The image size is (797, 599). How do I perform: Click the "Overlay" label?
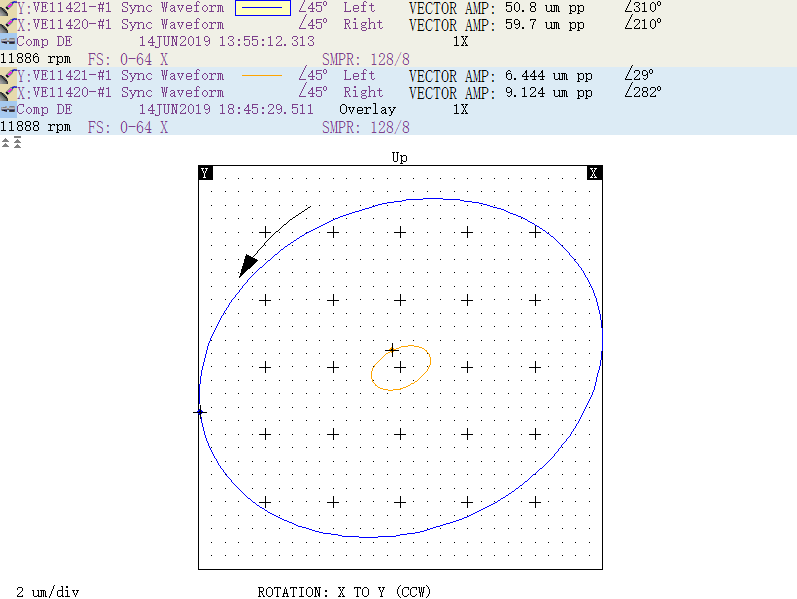[367, 109]
